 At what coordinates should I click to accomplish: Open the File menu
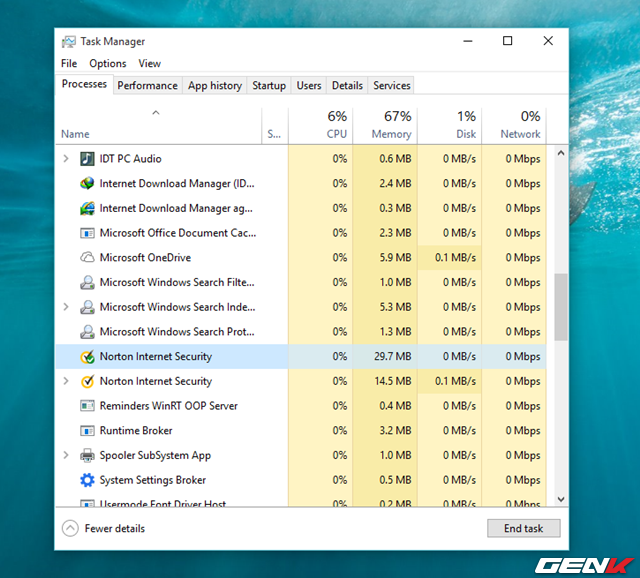[x=69, y=63]
